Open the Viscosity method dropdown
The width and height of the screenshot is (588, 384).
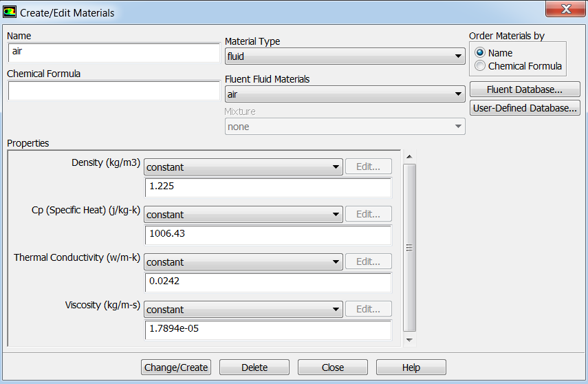[x=243, y=309]
